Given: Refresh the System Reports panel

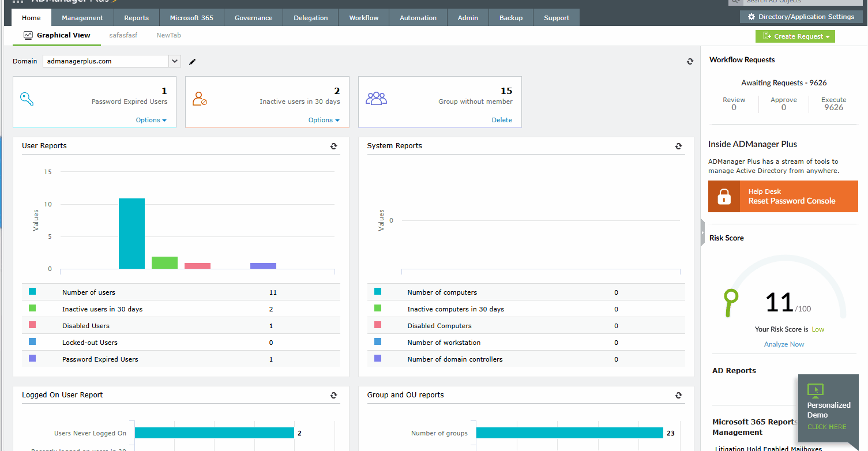Looking at the screenshot, I should (x=678, y=146).
